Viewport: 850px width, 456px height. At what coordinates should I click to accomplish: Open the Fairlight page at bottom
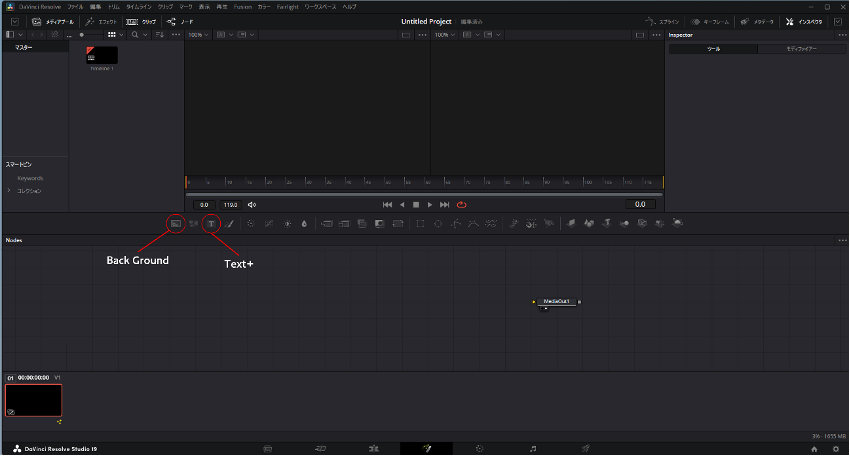(x=534, y=448)
